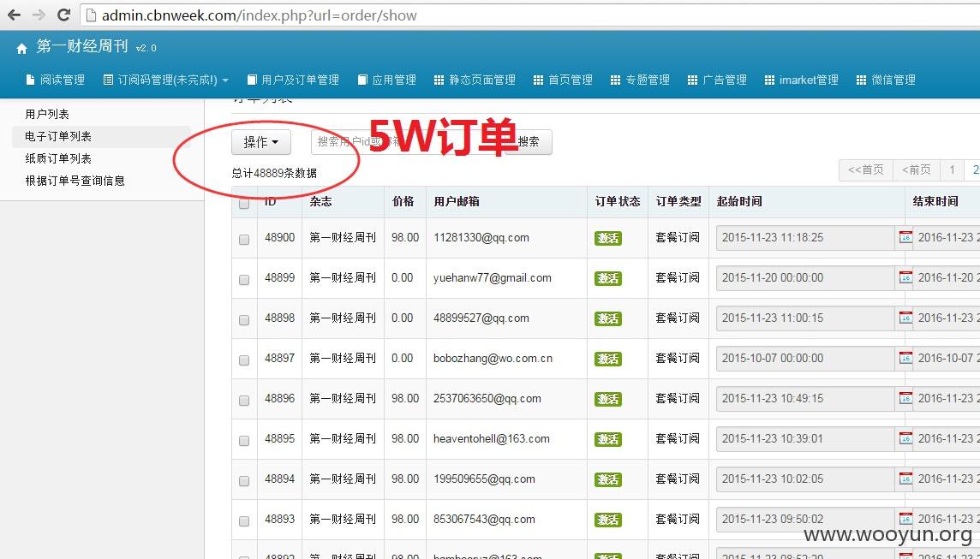The width and height of the screenshot is (980, 559).
Task: Check the box for order 48899
Action: coord(244,279)
